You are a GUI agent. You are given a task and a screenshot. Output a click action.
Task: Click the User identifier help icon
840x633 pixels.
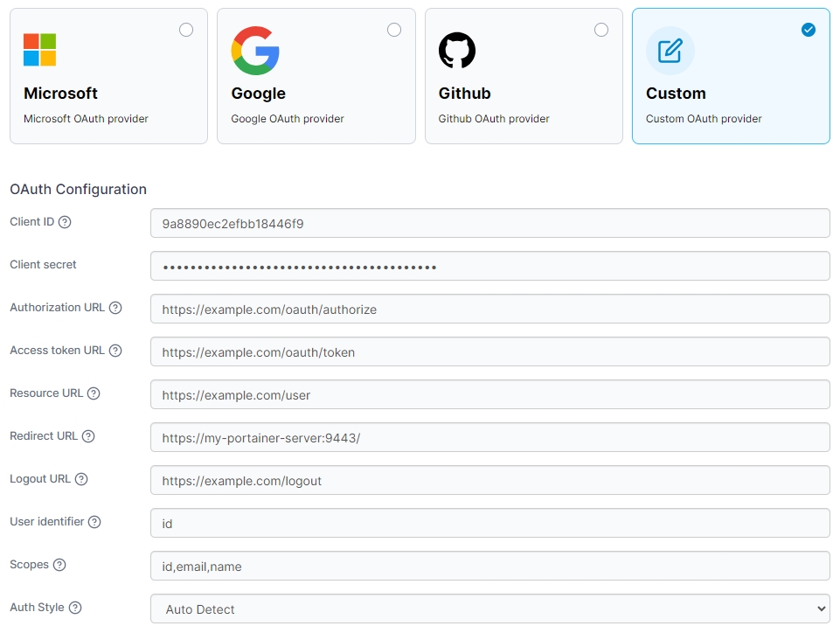(x=94, y=522)
